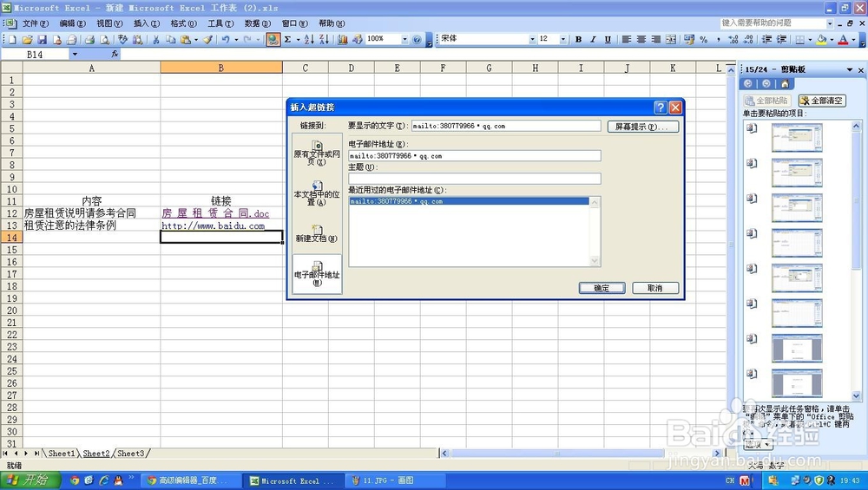Select the recently used mailto address entry

pos(469,201)
